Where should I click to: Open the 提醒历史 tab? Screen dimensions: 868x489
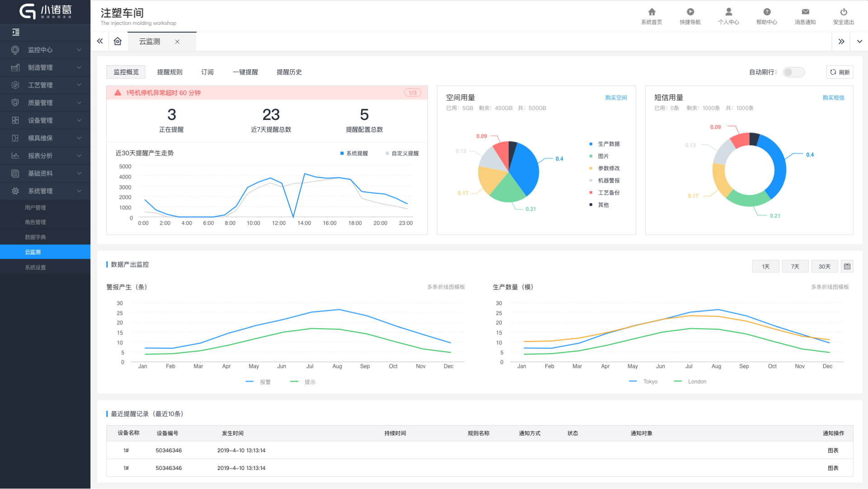[x=289, y=72]
